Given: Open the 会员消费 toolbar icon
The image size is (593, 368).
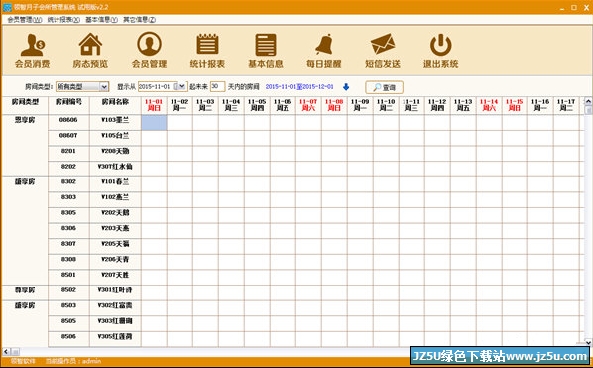Looking at the screenshot, I should pyautogui.click(x=33, y=51).
